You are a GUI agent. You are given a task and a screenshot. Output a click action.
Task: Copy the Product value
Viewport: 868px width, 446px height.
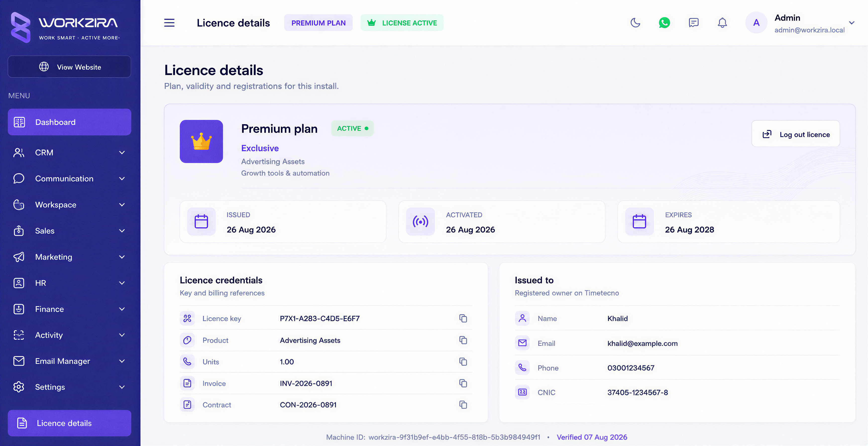pos(463,340)
